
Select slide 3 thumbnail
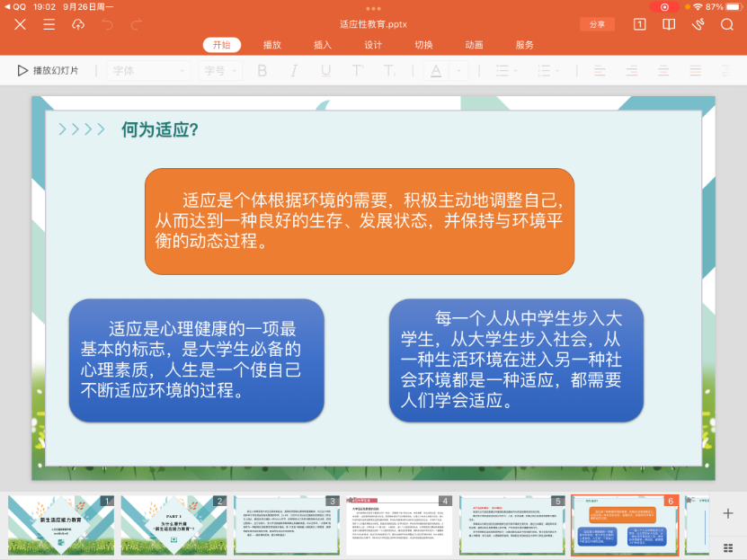[x=287, y=525]
